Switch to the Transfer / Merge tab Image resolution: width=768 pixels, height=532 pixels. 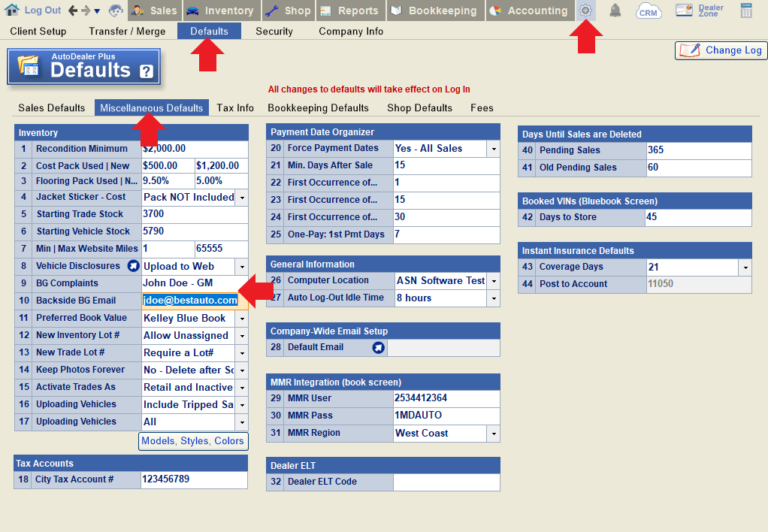coord(127,32)
